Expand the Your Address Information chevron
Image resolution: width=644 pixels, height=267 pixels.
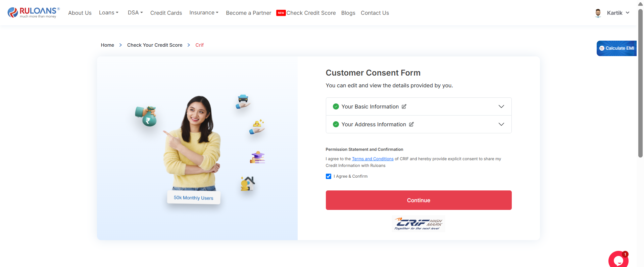click(501, 124)
